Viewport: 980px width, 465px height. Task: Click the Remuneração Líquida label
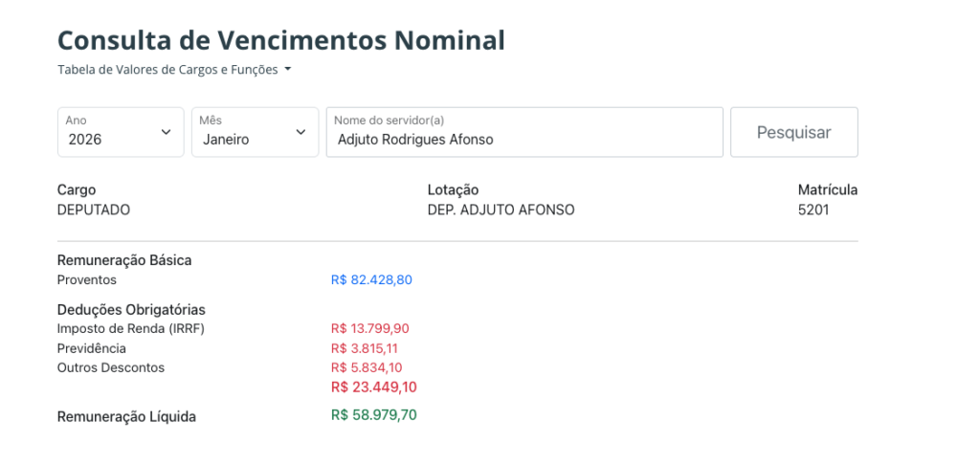(126, 417)
